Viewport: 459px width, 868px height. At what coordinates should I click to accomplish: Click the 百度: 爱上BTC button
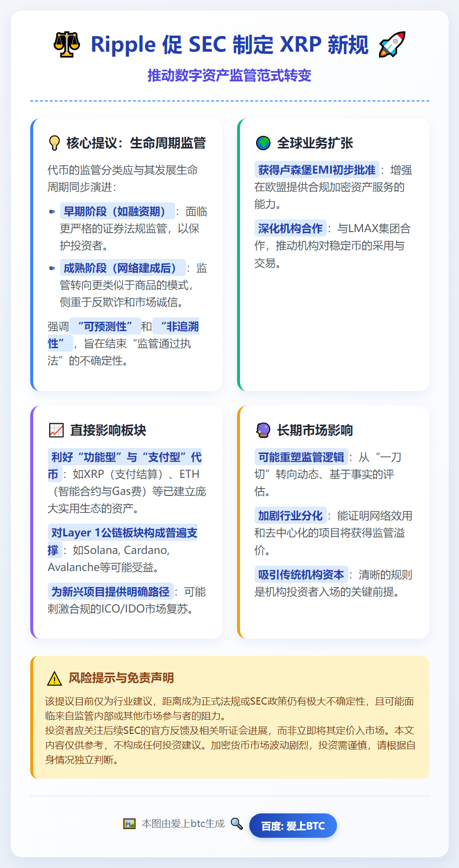pyautogui.click(x=293, y=826)
